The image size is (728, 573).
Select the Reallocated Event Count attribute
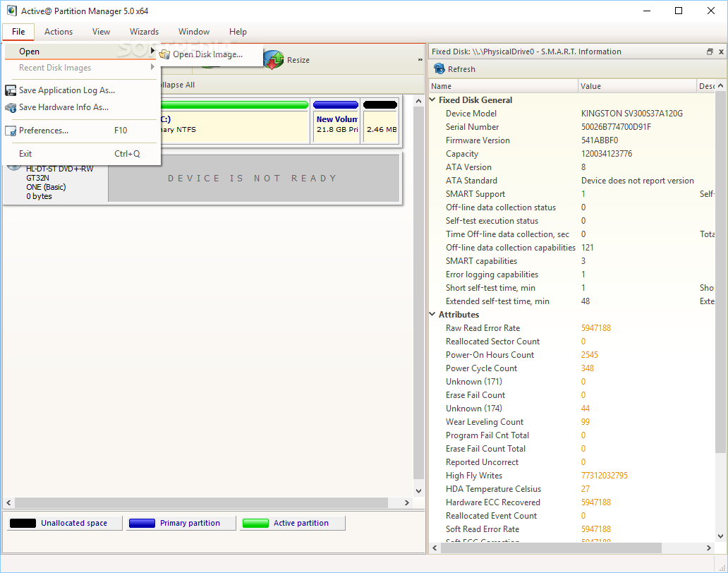tap(572, 516)
